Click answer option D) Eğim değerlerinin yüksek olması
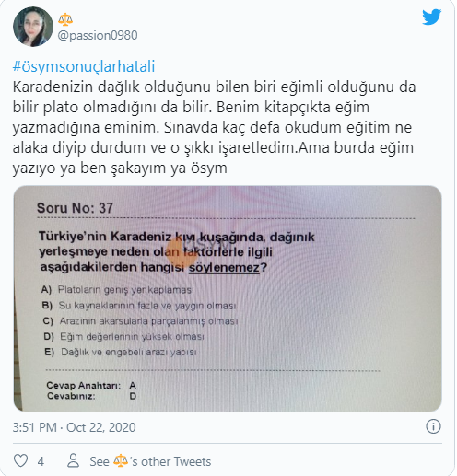Image resolution: width=457 pixels, height=476 pixels. pos(123,336)
